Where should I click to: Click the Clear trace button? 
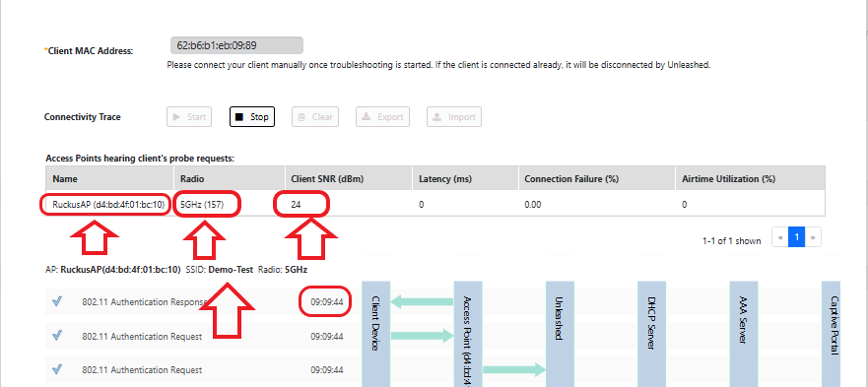click(x=315, y=117)
